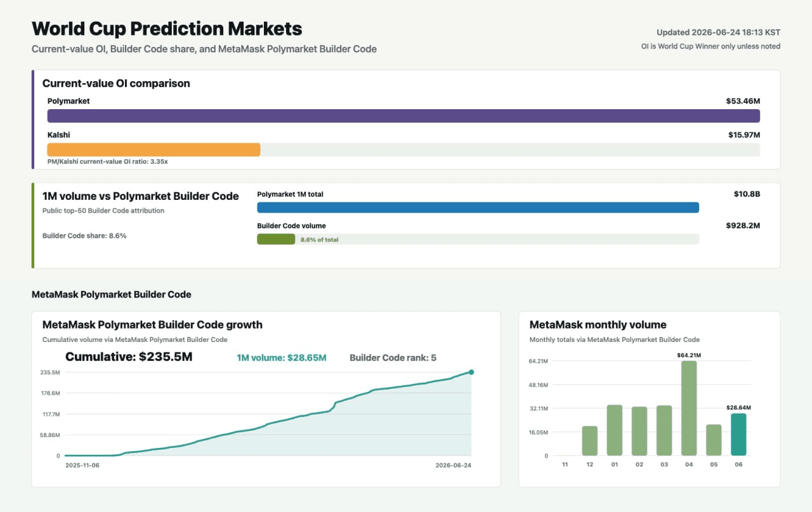Image resolution: width=812 pixels, height=512 pixels.
Task: Select the "Current-value OI comparison" heading
Action: click(116, 83)
